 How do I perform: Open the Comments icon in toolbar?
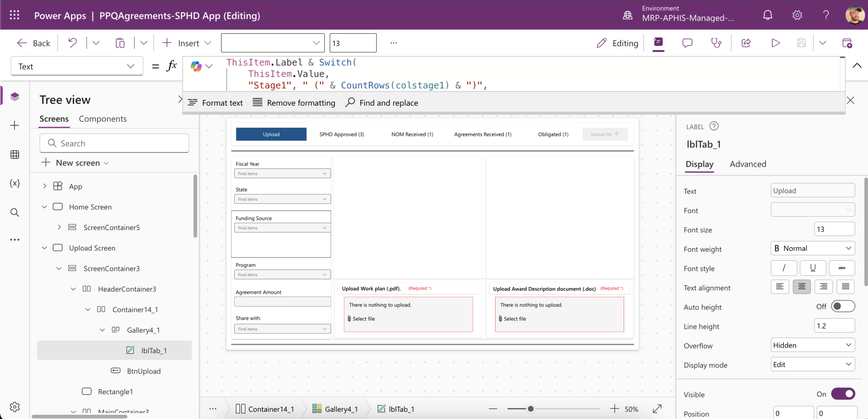coord(687,43)
